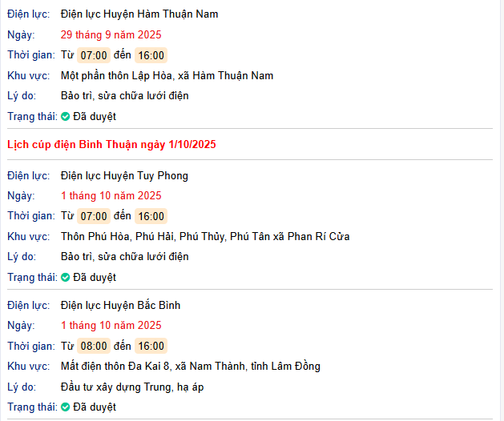The image size is (504, 421).
Task: Click the 16:00 end time for Hàm Thuận Nam
Action: [151, 55]
